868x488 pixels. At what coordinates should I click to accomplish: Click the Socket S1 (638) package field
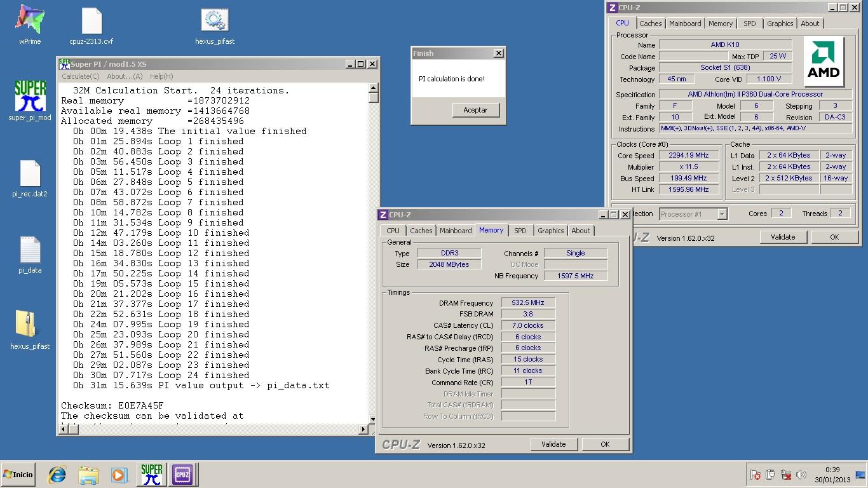[725, 67]
